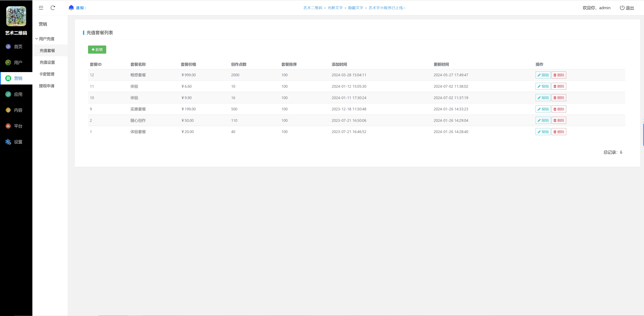Image resolution: width=644 pixels, height=316 pixels.
Task: Click the green 新增 button
Action: [97, 50]
